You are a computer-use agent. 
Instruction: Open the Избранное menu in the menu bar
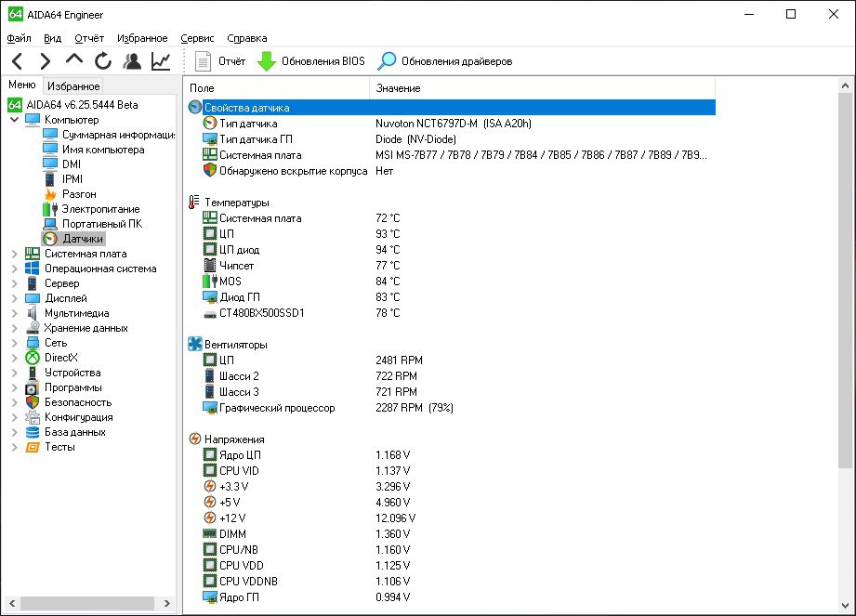coord(142,38)
